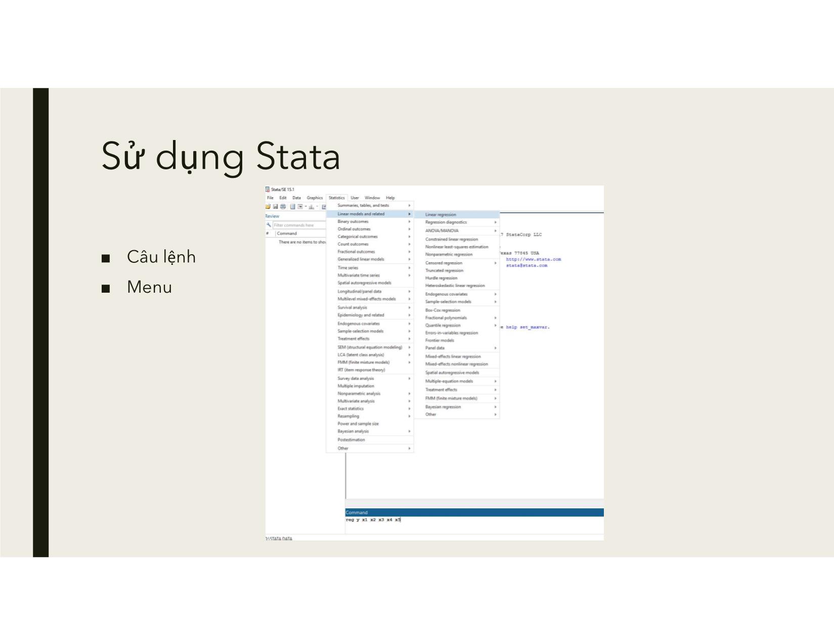This screenshot has width=834, height=644.
Task: Choose Truncated regression
Action: click(x=457, y=270)
